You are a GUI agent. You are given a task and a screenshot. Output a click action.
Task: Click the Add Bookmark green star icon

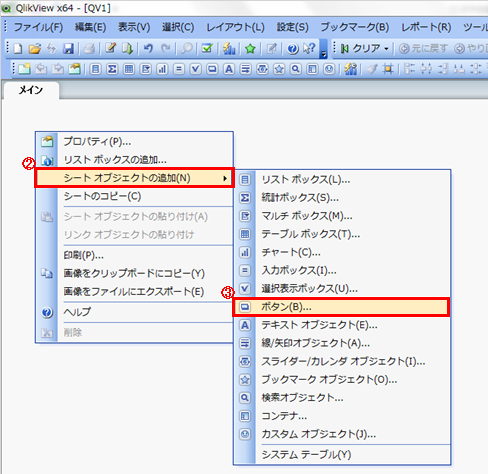pos(250,49)
